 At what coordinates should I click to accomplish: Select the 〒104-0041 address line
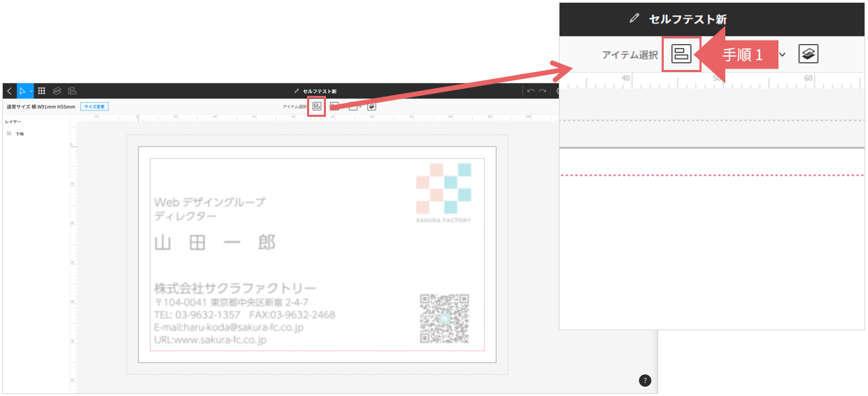click(x=232, y=302)
